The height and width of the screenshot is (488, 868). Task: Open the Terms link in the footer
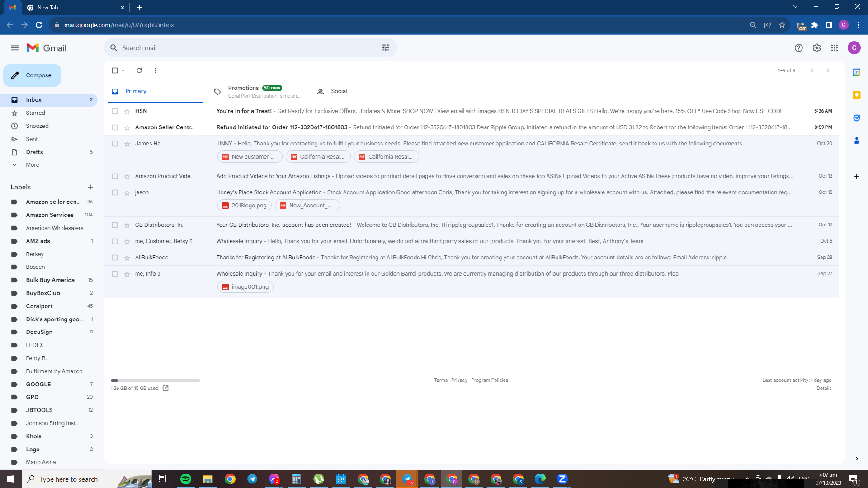point(440,380)
